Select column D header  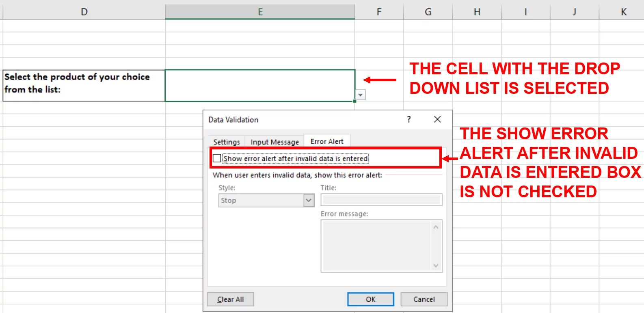tap(84, 12)
